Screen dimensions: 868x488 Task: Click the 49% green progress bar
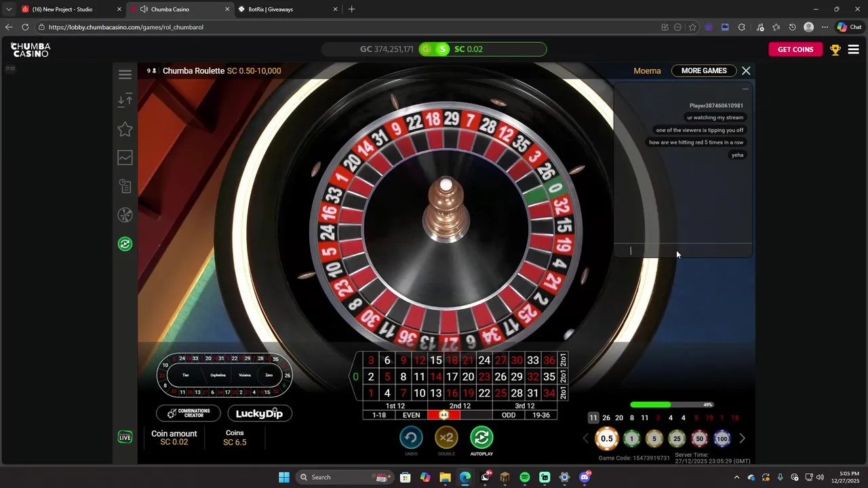671,405
